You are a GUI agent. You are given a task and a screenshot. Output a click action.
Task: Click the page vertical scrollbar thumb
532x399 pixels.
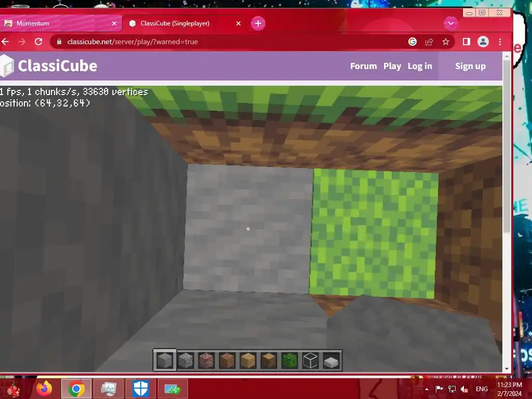[x=507, y=147]
